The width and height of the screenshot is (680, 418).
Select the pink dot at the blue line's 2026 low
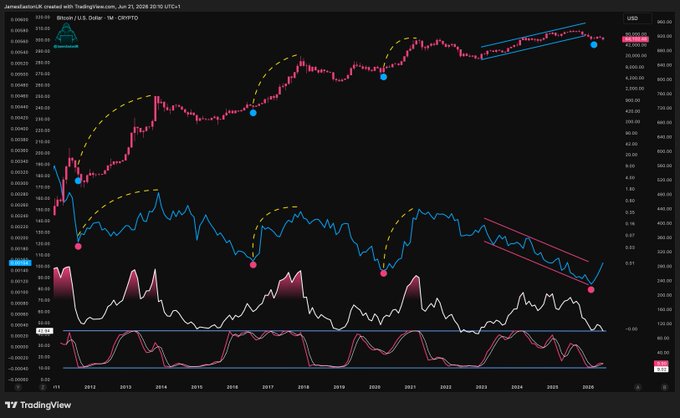pyautogui.click(x=591, y=289)
